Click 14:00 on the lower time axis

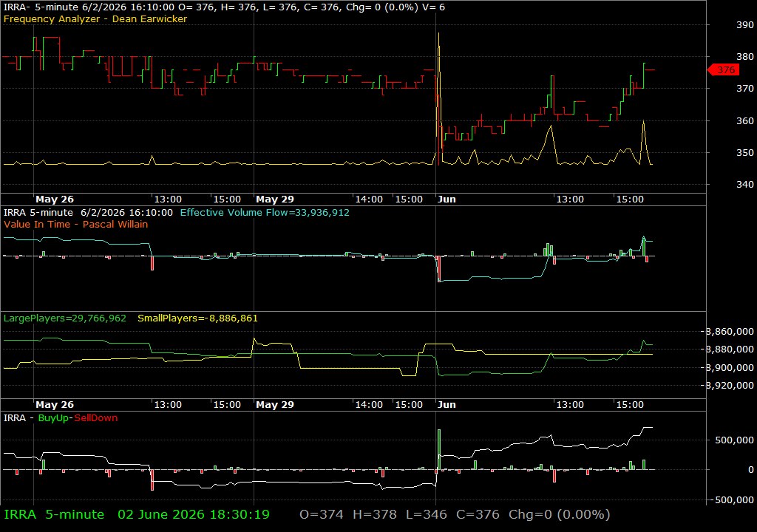click(x=369, y=405)
